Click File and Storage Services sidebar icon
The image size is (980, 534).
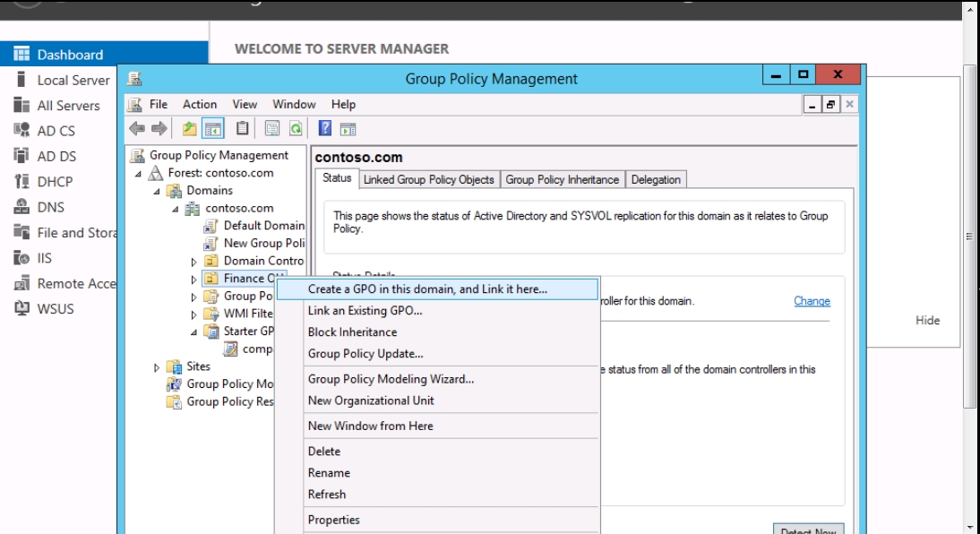[21, 232]
